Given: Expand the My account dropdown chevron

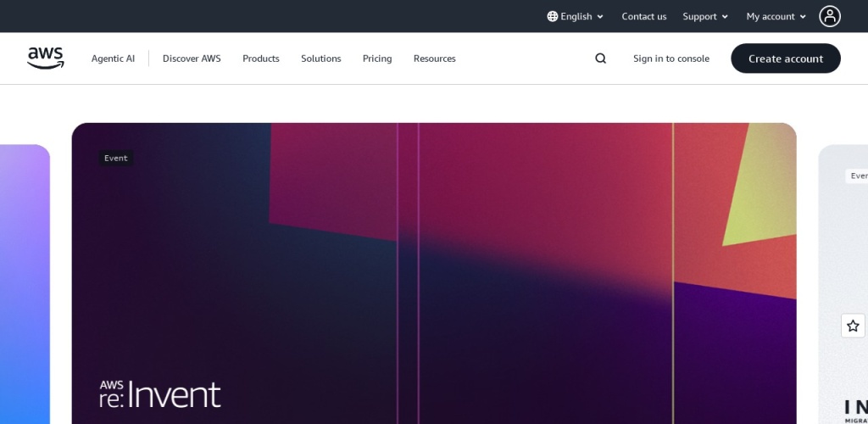Looking at the screenshot, I should click(803, 17).
